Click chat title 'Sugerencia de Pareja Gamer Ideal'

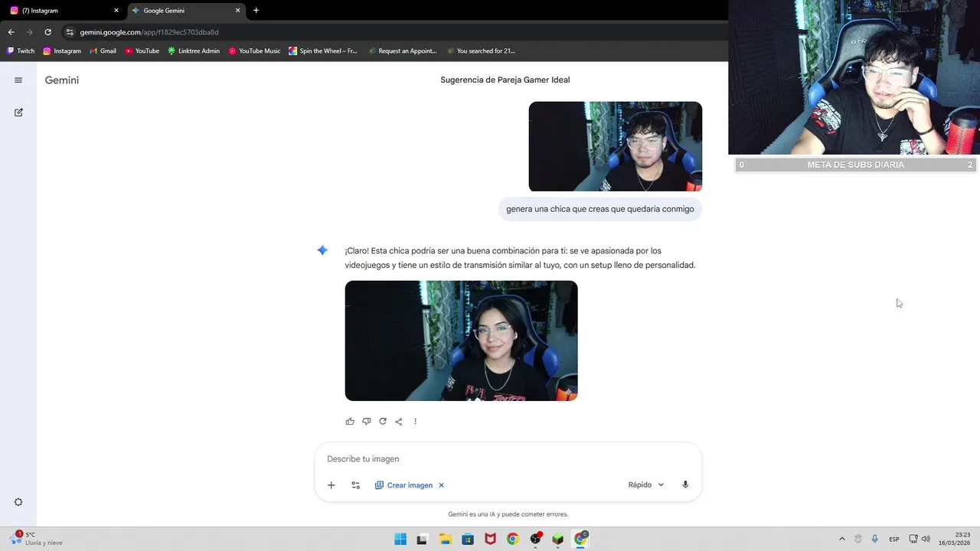pyautogui.click(x=505, y=80)
